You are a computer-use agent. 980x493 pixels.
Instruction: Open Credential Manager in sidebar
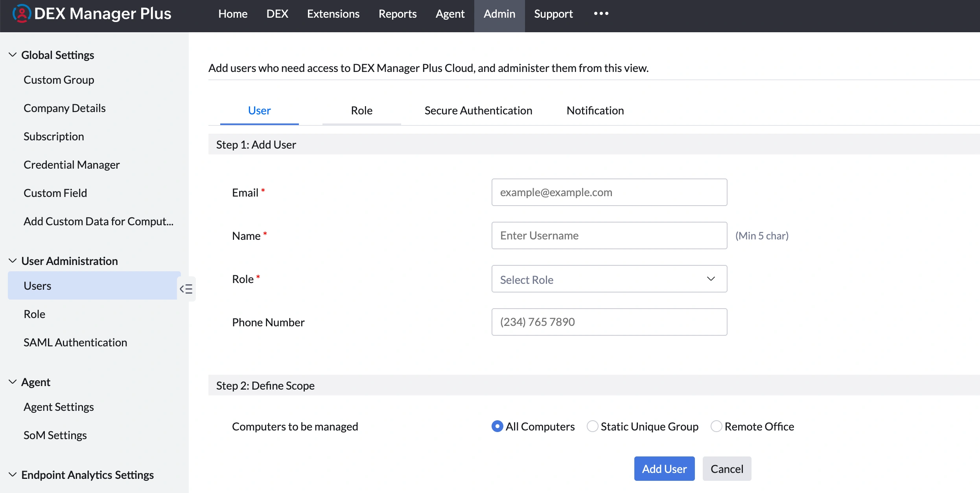pyautogui.click(x=72, y=165)
